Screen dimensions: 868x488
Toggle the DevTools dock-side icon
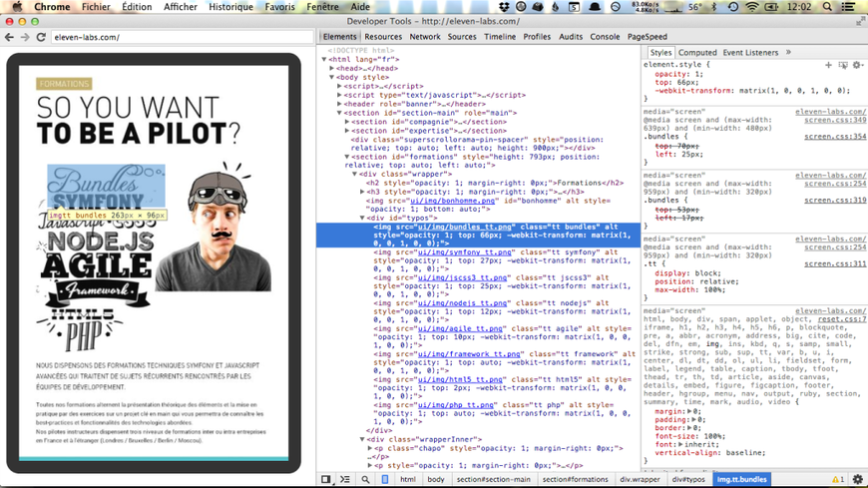[326, 479]
